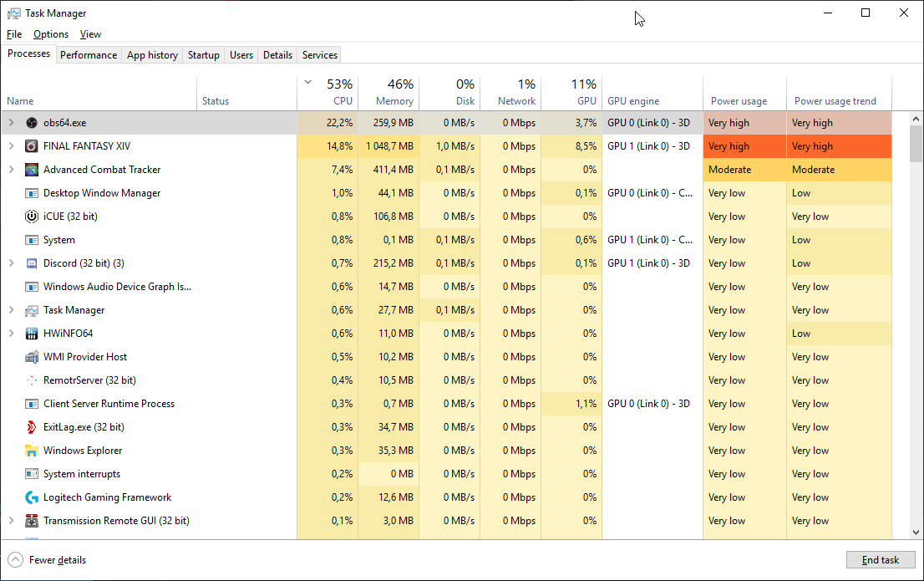The width and height of the screenshot is (924, 581).
Task: Select the iCUE process icon
Action: tap(32, 217)
